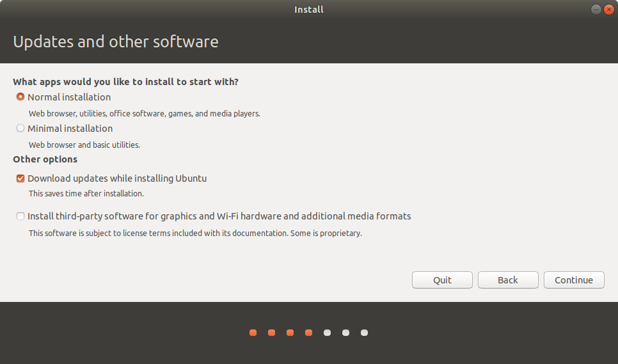Click the Quit button
The image size is (618, 364).
442,280
